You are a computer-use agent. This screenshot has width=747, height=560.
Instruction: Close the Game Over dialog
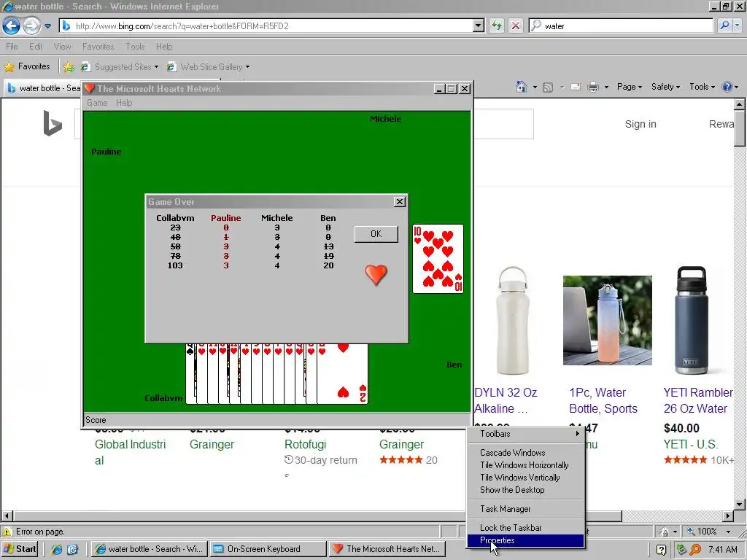400,201
